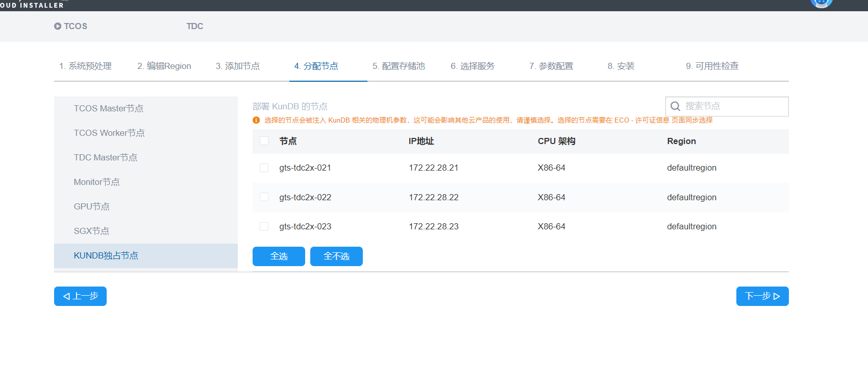This screenshot has height=379, width=868.
Task: Open step 1 系统预处理
Action: point(85,66)
